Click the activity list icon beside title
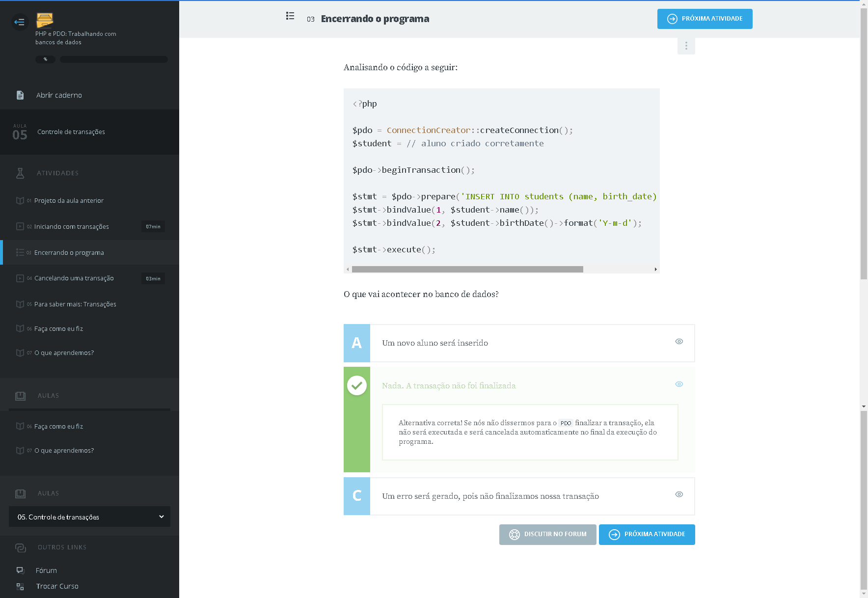Image resolution: width=868 pixels, height=598 pixels. point(290,16)
